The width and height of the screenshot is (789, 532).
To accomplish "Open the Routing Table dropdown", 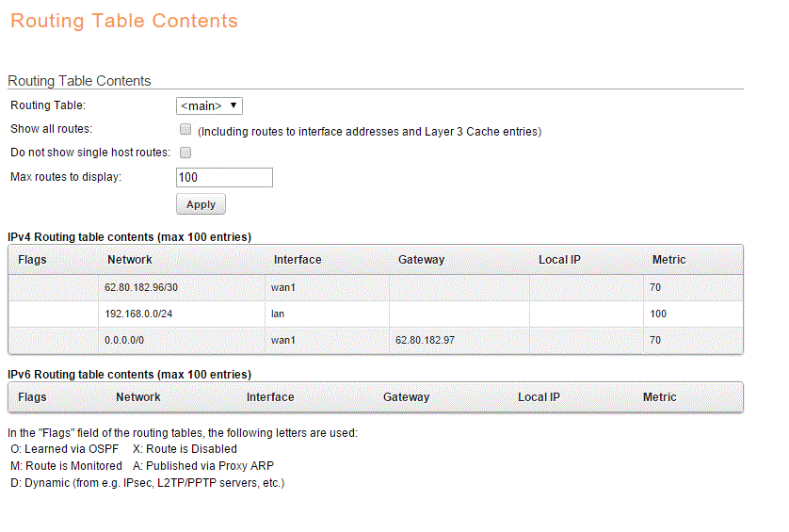I will [209, 106].
